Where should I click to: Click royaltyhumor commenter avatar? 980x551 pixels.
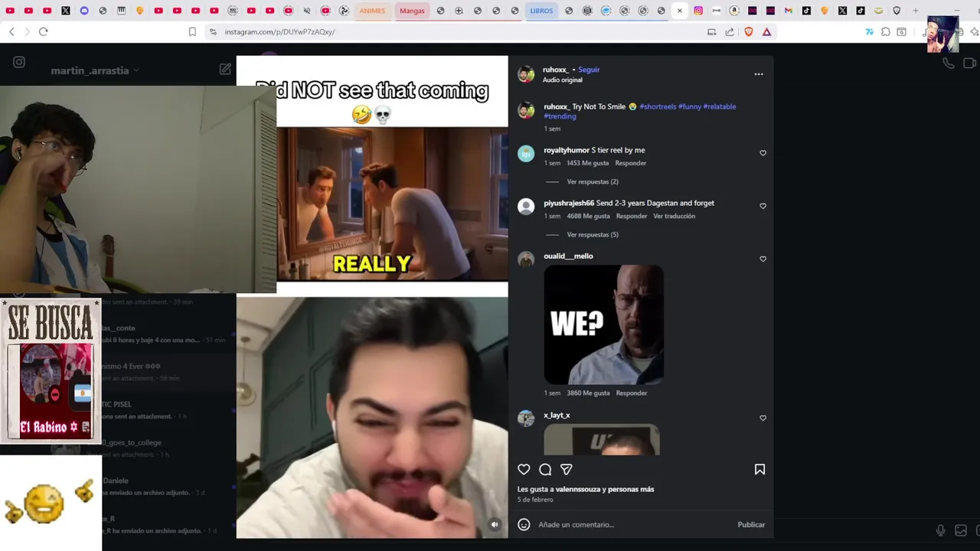click(526, 154)
